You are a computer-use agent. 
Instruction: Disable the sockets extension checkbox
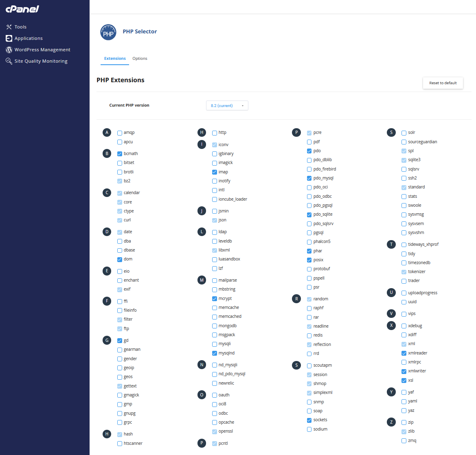(x=309, y=420)
